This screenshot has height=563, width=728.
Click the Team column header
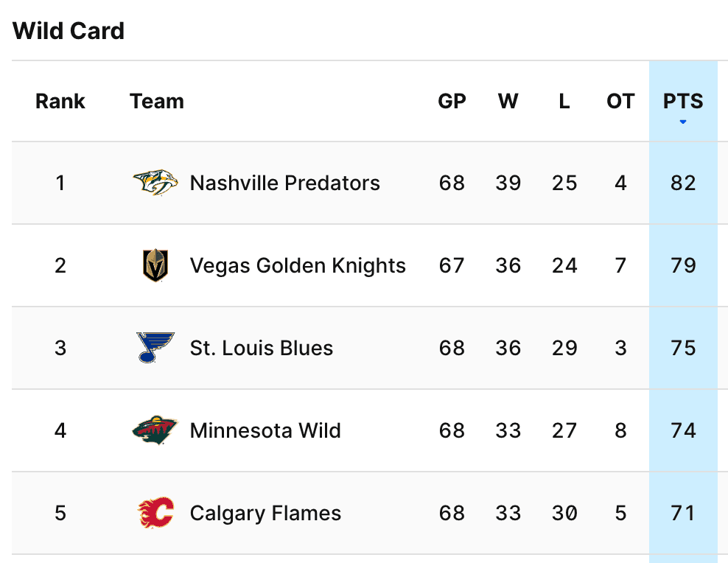157,102
